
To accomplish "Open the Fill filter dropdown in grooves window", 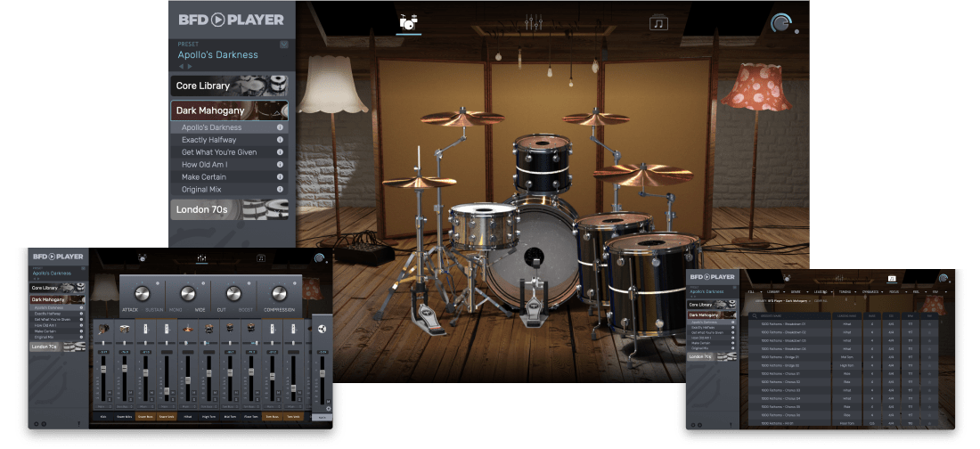I will (x=755, y=292).
